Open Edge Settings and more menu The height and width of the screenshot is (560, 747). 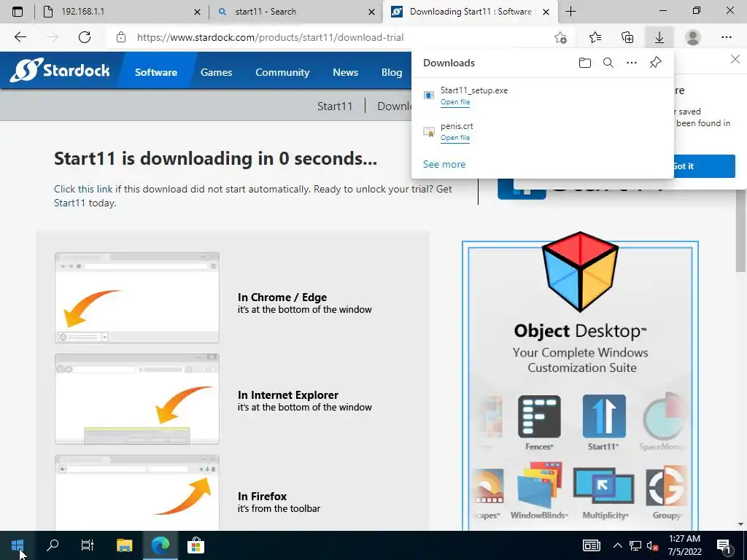tap(726, 37)
